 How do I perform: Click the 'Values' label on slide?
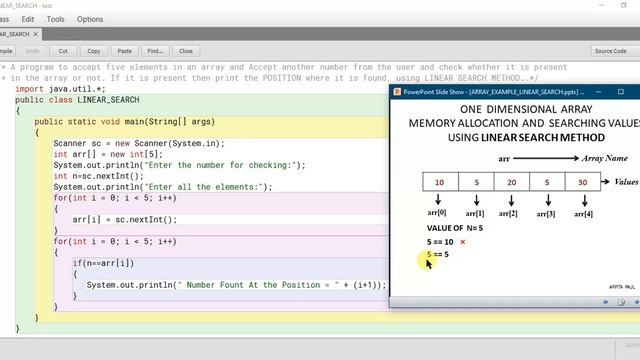(x=626, y=182)
